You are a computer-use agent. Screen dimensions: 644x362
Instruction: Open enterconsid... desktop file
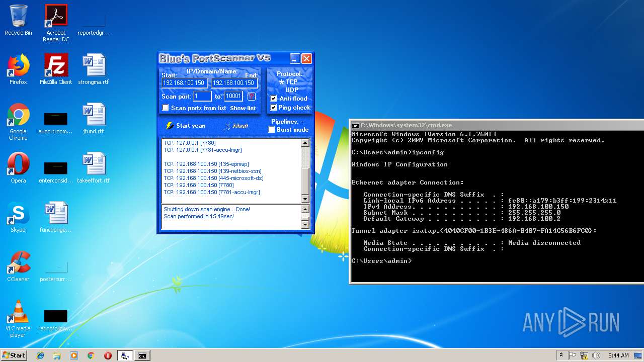coord(56,170)
